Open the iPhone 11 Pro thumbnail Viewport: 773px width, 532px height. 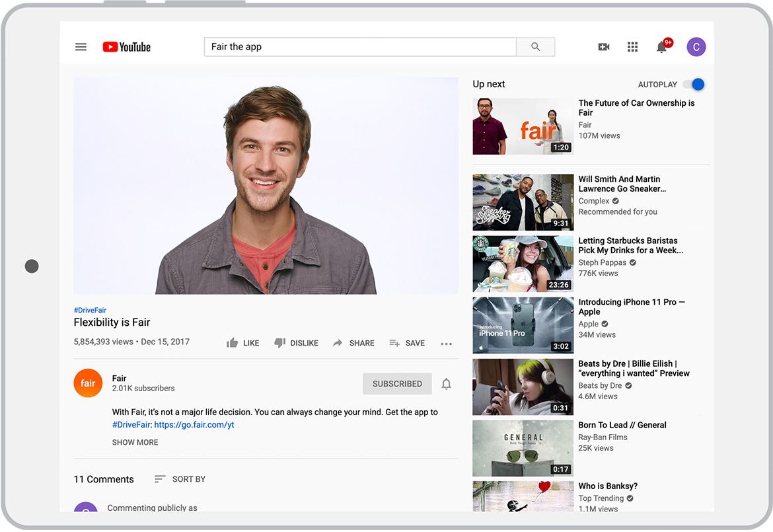pos(523,325)
